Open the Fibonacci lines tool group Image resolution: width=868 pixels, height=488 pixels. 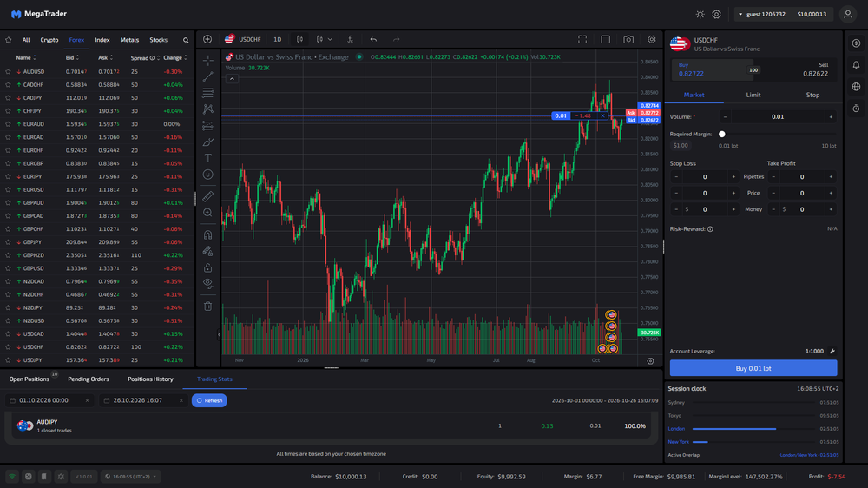coord(207,93)
